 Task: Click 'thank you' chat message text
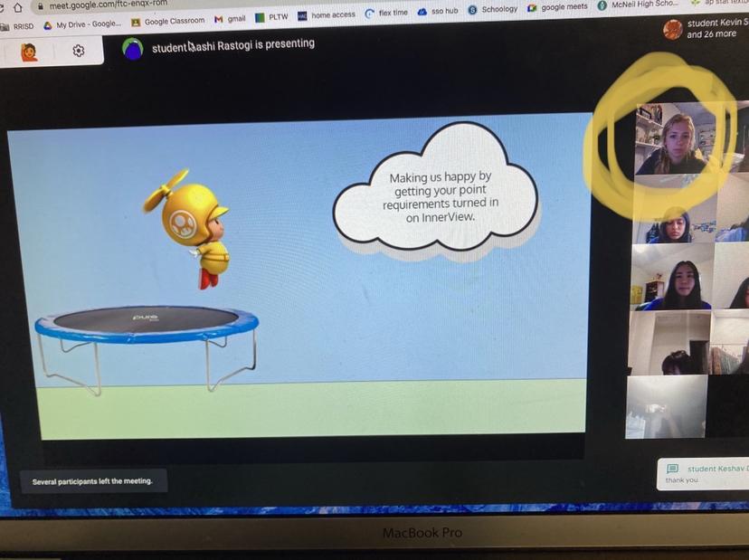[x=682, y=480]
